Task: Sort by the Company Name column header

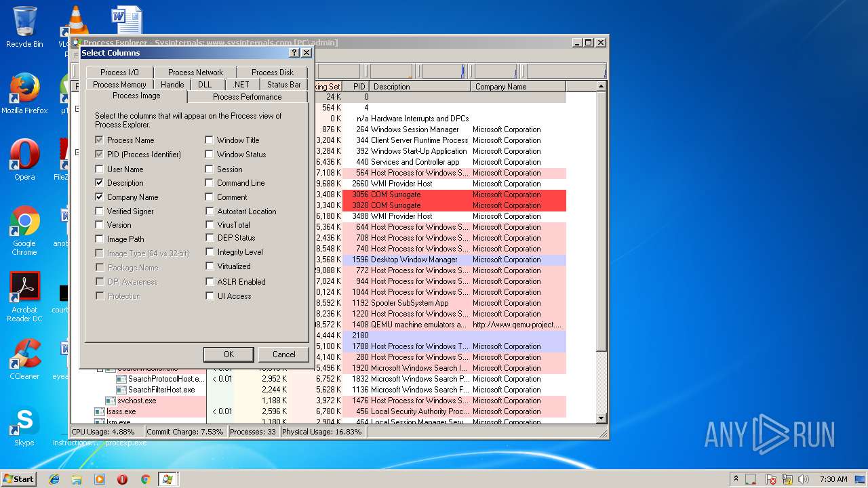Action: (x=518, y=86)
